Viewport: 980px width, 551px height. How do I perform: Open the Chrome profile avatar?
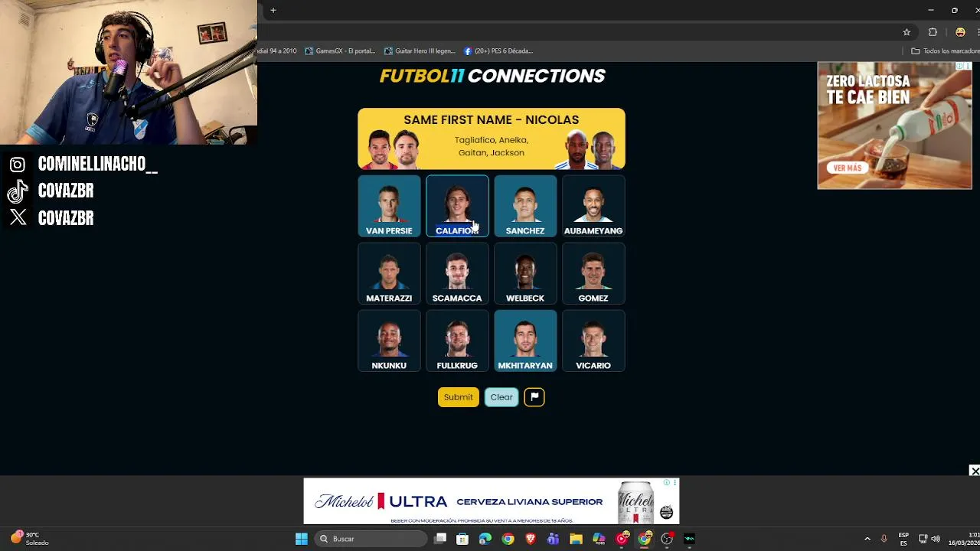click(960, 32)
